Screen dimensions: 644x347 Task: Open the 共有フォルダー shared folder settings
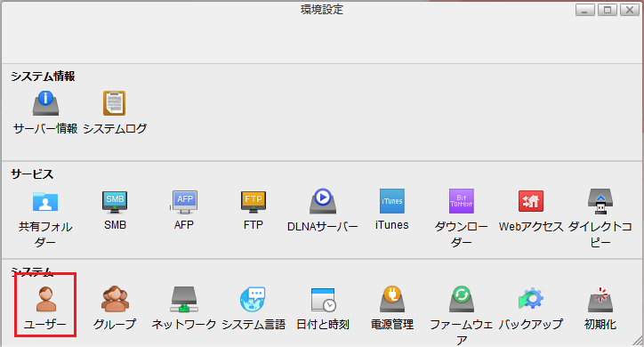click(45, 201)
